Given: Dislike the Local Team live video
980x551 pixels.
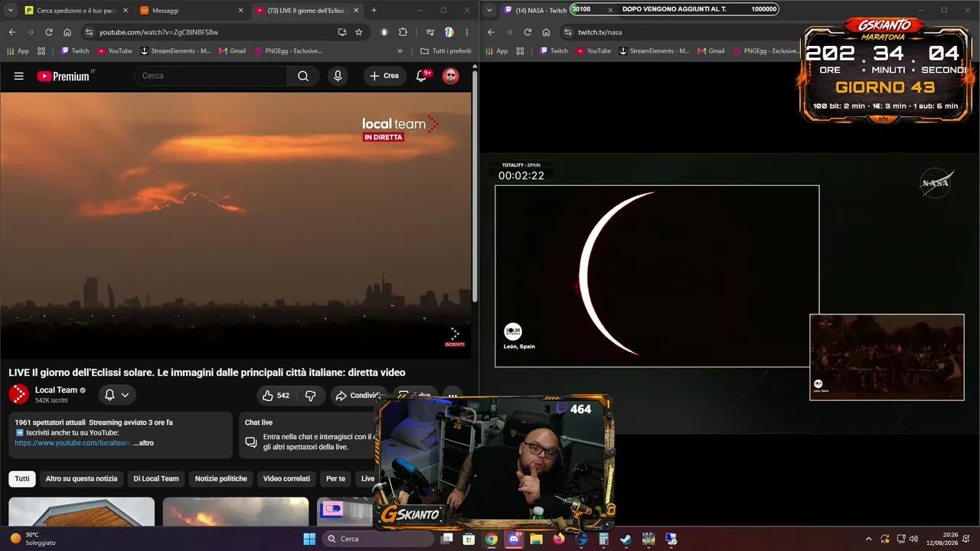Looking at the screenshot, I should click(310, 396).
